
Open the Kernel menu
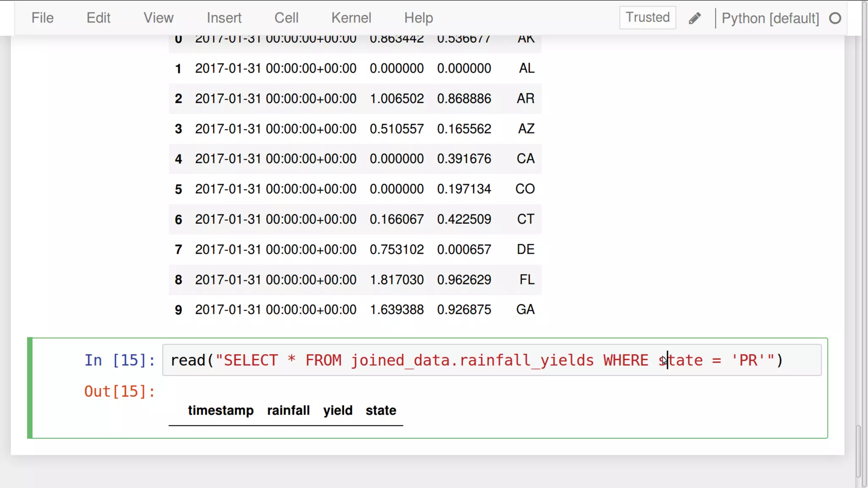tap(351, 18)
